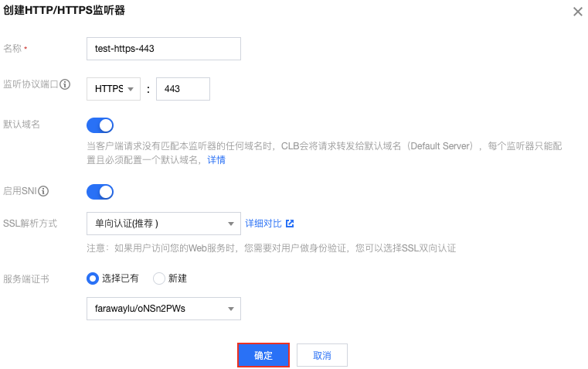588x369 pixels.
Task: Click the port field showing 443
Action: click(183, 89)
